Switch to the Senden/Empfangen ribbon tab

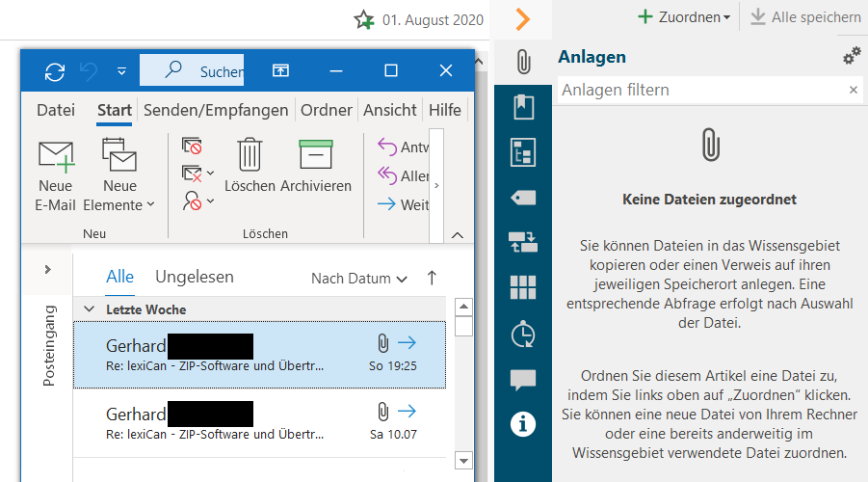(216, 110)
